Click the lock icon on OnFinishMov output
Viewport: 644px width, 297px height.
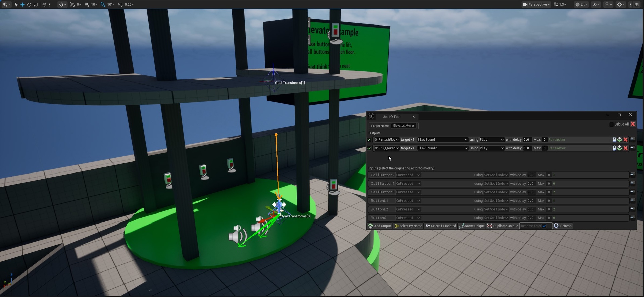point(614,140)
